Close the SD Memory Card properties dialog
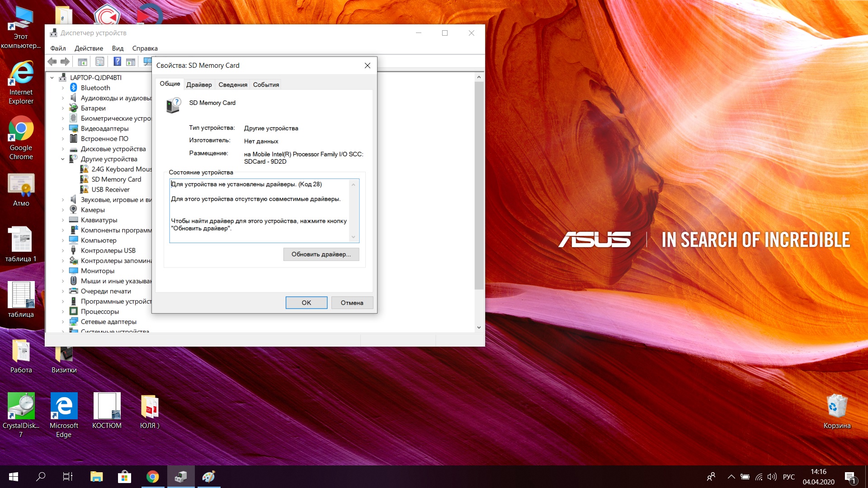This screenshot has width=868, height=488. pos(368,66)
